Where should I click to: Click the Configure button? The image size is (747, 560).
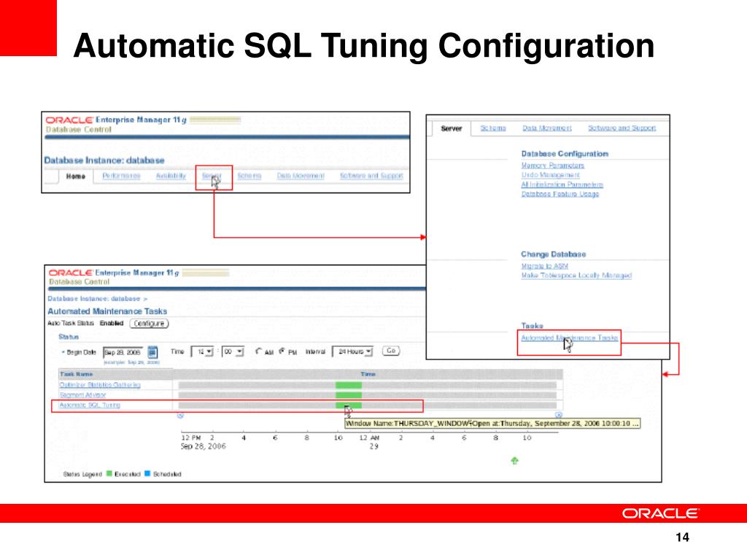click(x=149, y=323)
